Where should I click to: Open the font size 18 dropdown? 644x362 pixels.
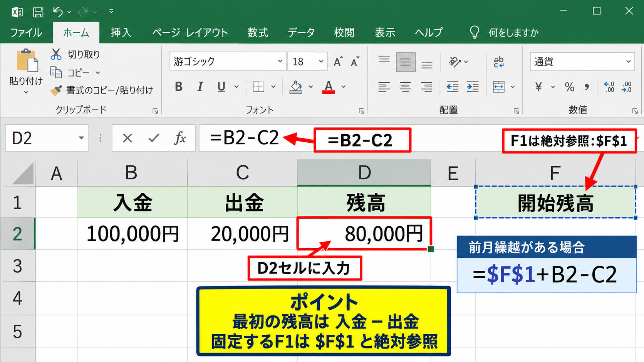pyautogui.click(x=321, y=62)
